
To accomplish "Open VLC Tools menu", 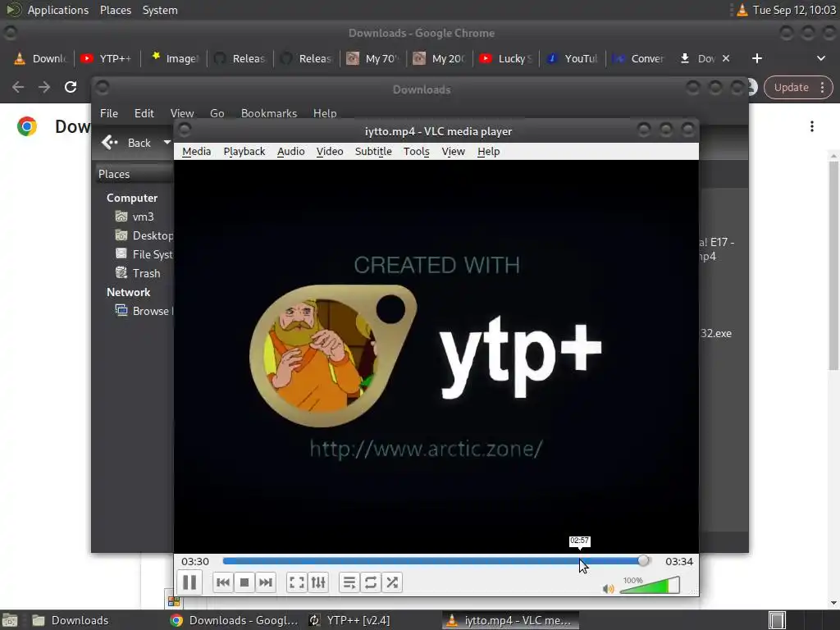I will (417, 152).
